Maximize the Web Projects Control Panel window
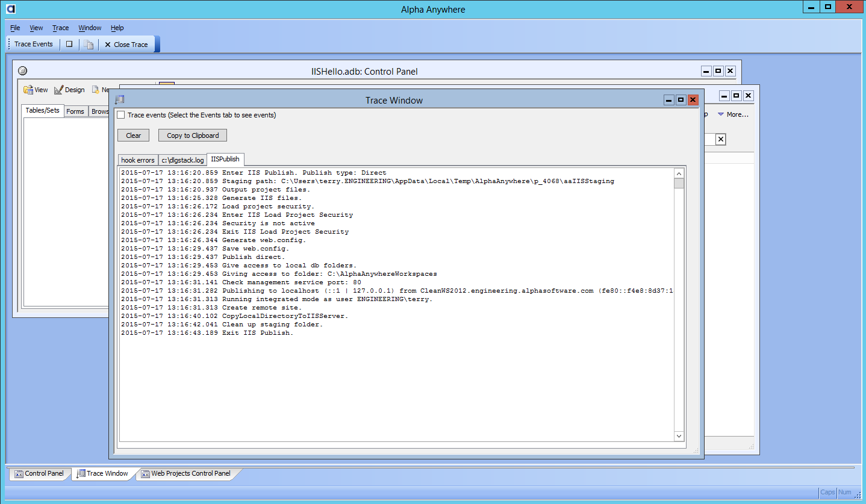 pyautogui.click(x=736, y=95)
